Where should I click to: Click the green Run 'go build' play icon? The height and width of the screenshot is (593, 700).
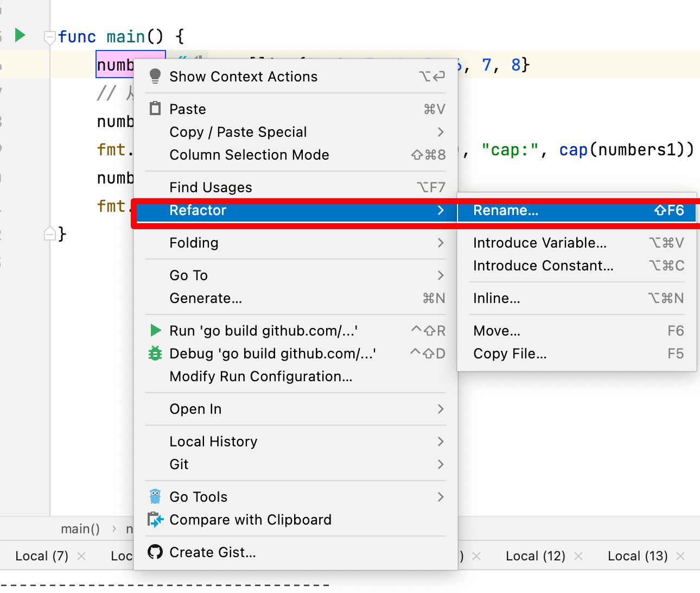(155, 330)
